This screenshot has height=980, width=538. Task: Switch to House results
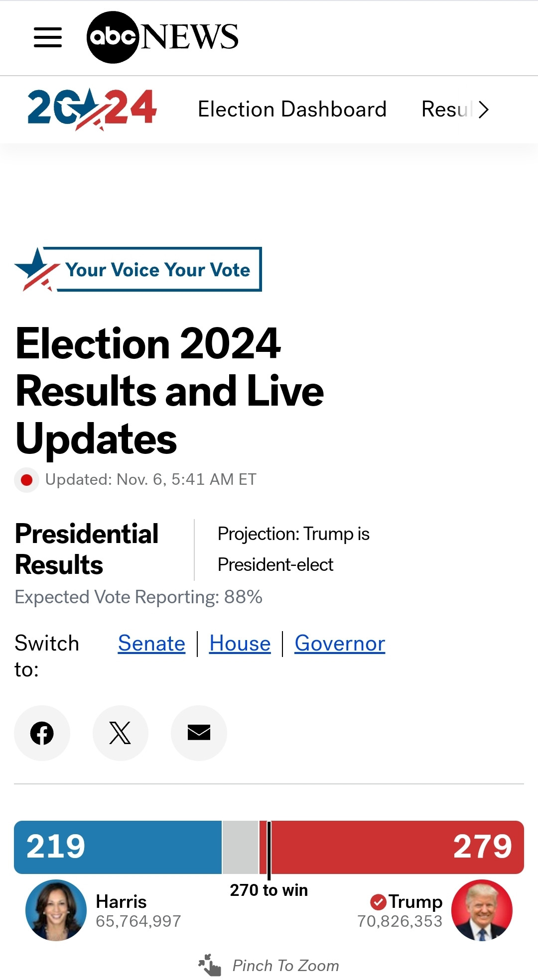pos(240,643)
